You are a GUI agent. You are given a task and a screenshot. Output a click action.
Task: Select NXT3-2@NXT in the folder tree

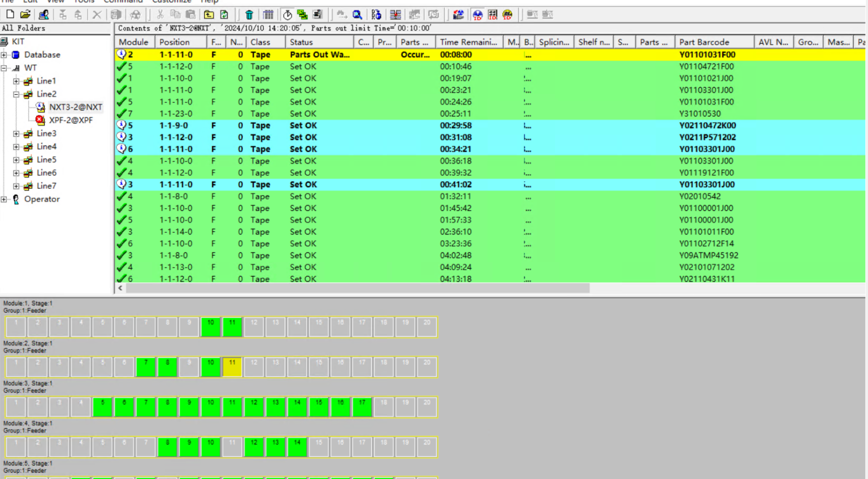(x=76, y=107)
